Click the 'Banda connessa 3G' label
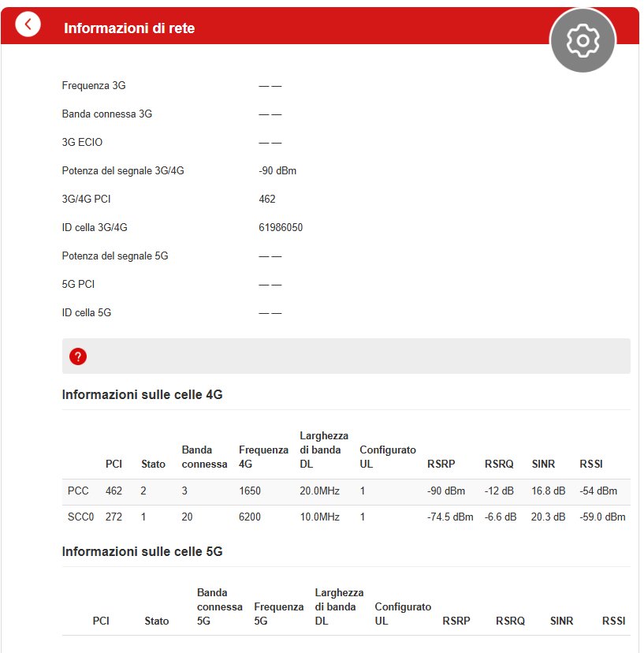 point(107,114)
